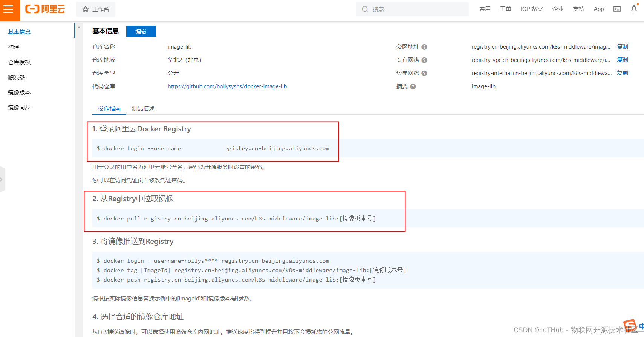The height and width of the screenshot is (337, 644).
Task: Show help icon for 经典网络
Action: (424, 73)
